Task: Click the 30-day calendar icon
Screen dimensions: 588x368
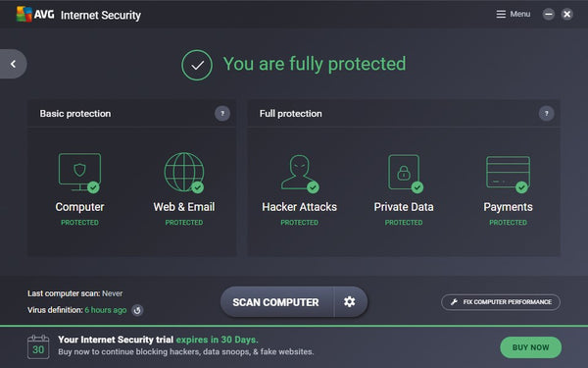Action: click(x=38, y=347)
